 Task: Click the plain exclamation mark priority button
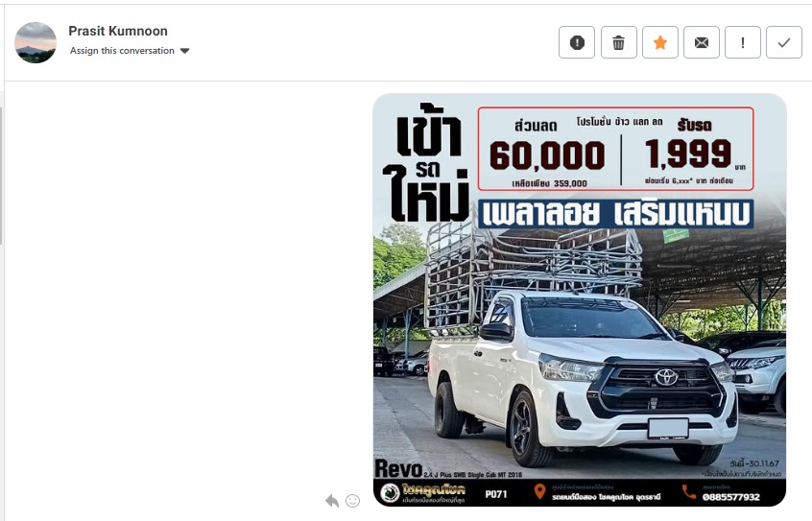(x=743, y=42)
